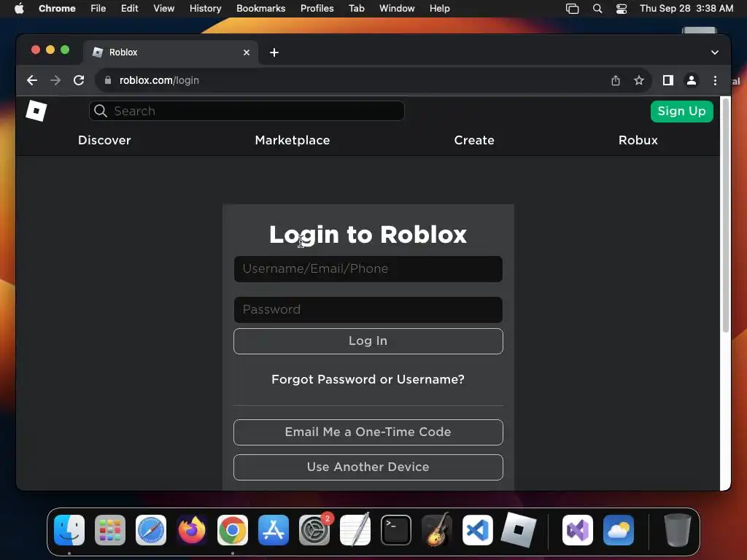Open the weather cloud app in Dock
Viewport: 747px width, 560px height.
pos(619,530)
